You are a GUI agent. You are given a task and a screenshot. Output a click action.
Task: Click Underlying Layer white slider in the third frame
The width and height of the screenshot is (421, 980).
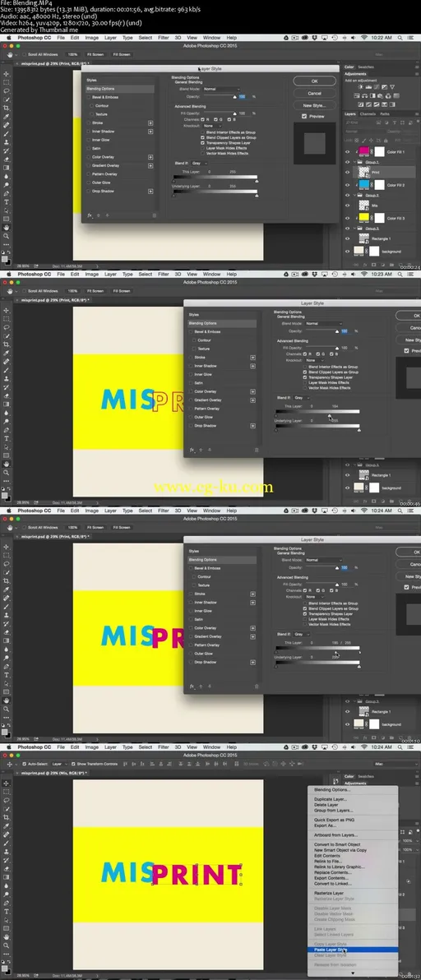359,666
